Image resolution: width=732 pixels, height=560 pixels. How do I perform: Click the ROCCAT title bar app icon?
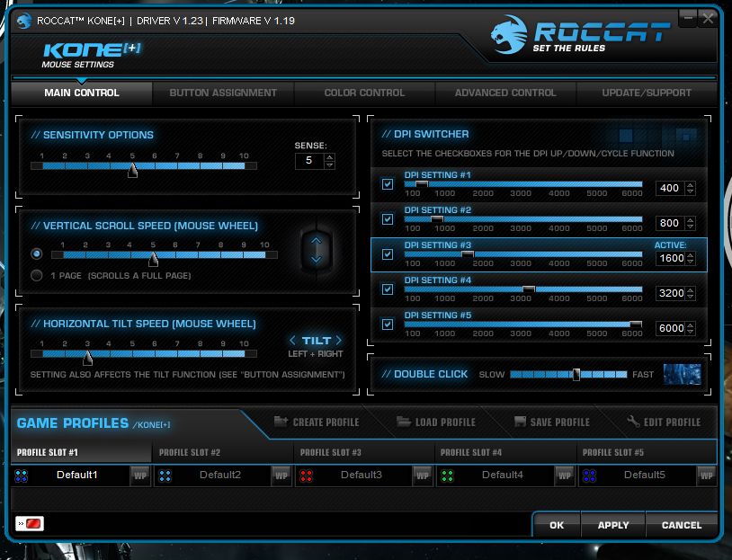click(x=23, y=21)
